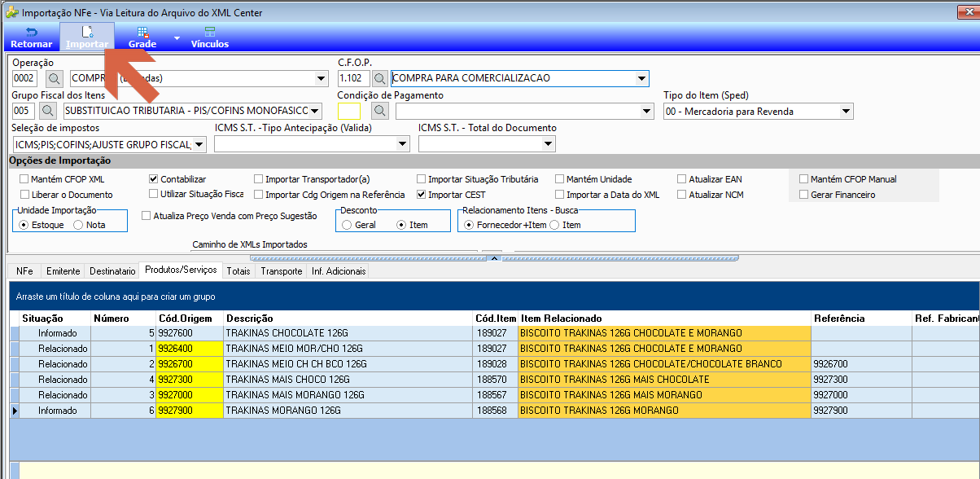
Task: Open the Vínculos toolbar button
Action: 210,37
